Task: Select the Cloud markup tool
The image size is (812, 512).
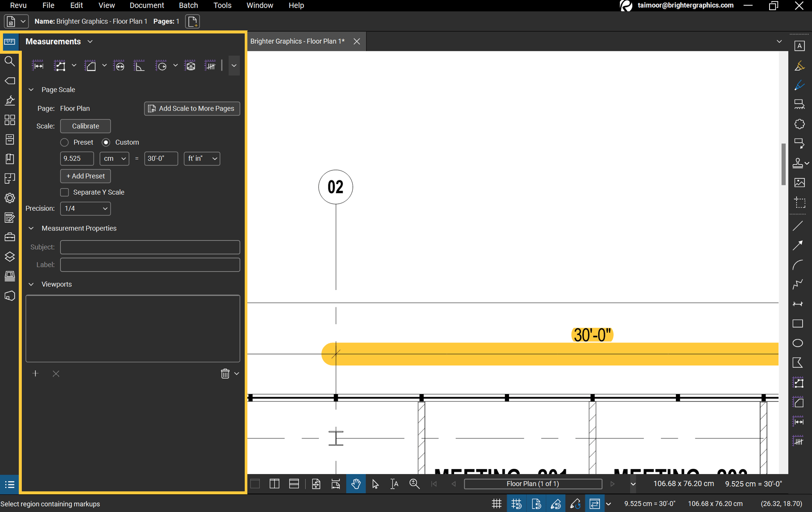Action: [799, 124]
